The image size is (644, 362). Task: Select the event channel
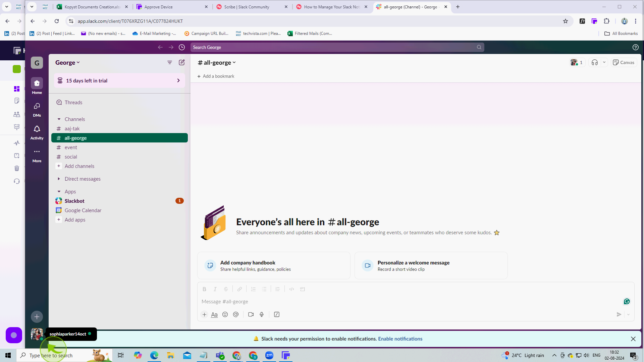pos(119,147)
